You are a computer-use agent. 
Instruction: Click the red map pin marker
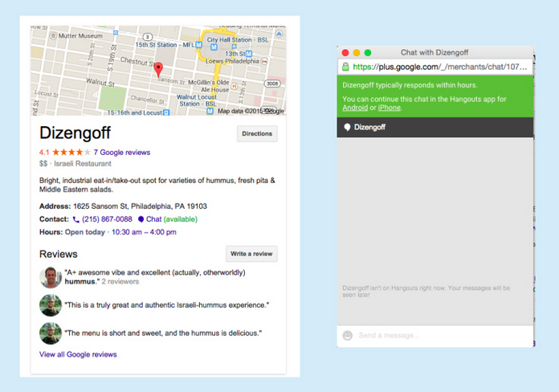point(158,69)
